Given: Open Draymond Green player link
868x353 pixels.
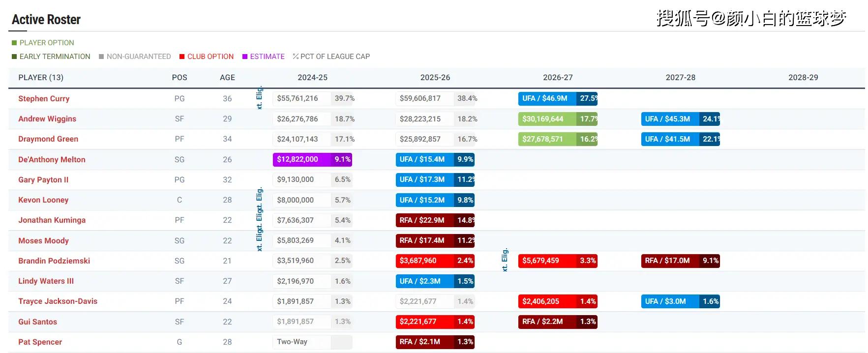Looking at the screenshot, I should 48,139.
